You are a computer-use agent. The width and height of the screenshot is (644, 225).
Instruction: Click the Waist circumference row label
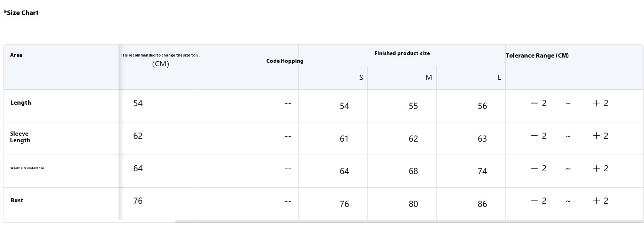coord(27,168)
